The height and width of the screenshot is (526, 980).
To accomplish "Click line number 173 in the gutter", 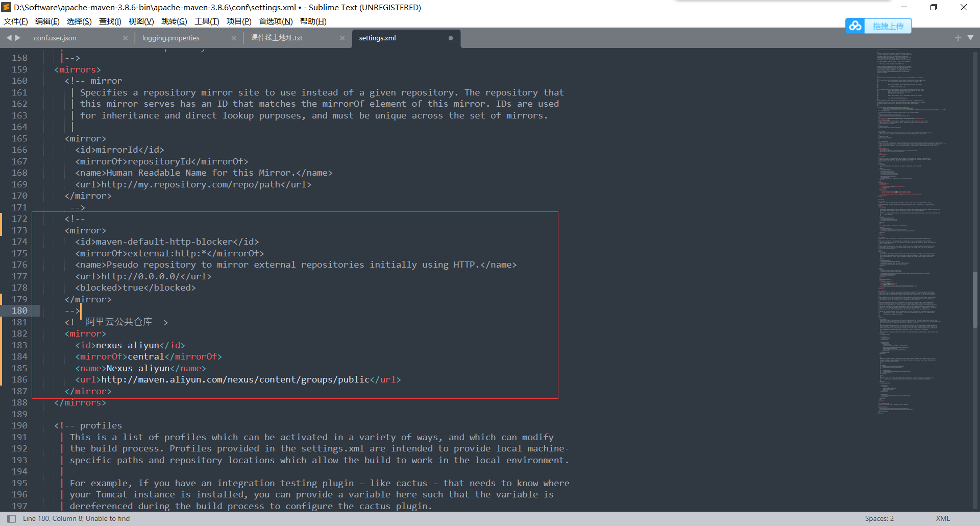I will pos(19,230).
